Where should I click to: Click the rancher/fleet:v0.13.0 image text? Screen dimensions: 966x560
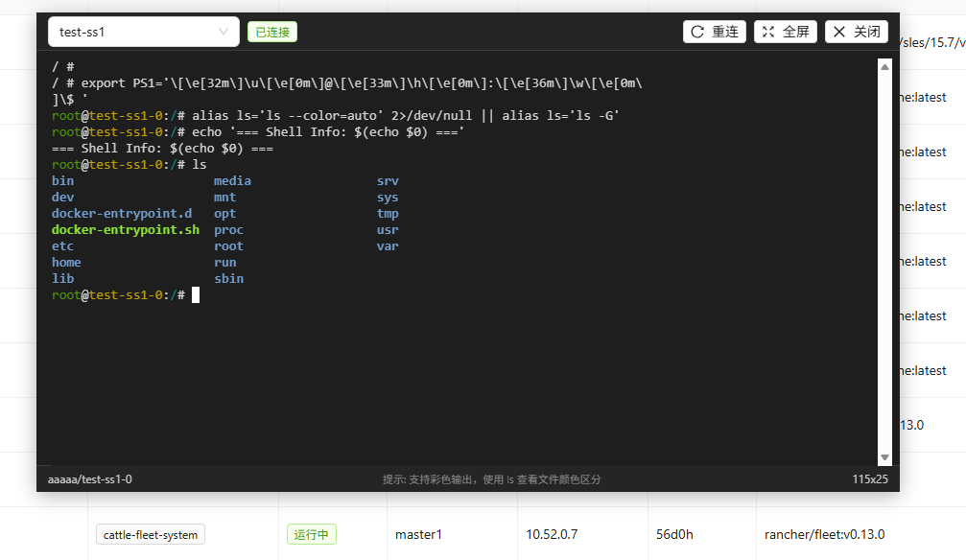[824, 534]
